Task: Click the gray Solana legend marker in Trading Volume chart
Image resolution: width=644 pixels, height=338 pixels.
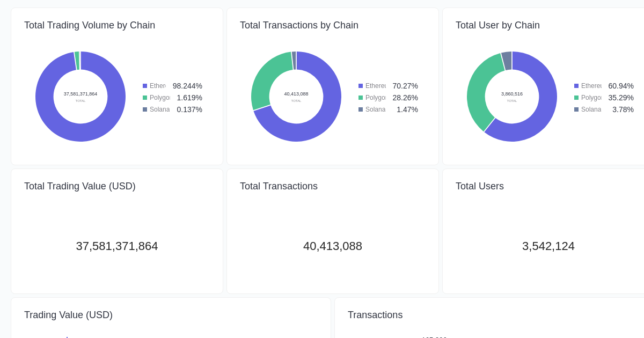Action: [x=144, y=109]
